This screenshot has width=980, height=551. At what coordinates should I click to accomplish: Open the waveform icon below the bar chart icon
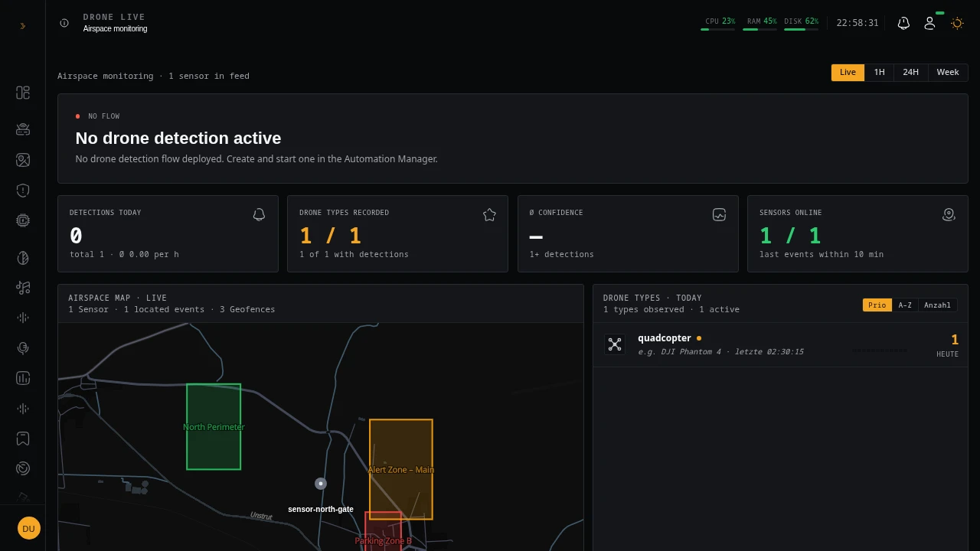tap(23, 409)
